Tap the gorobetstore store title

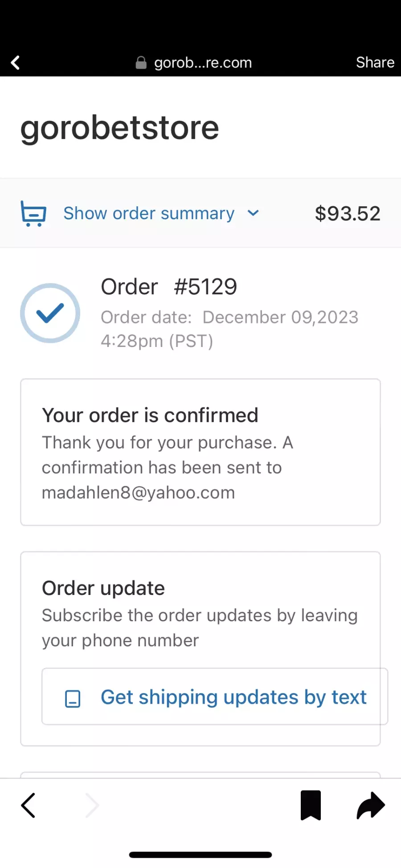point(120,128)
